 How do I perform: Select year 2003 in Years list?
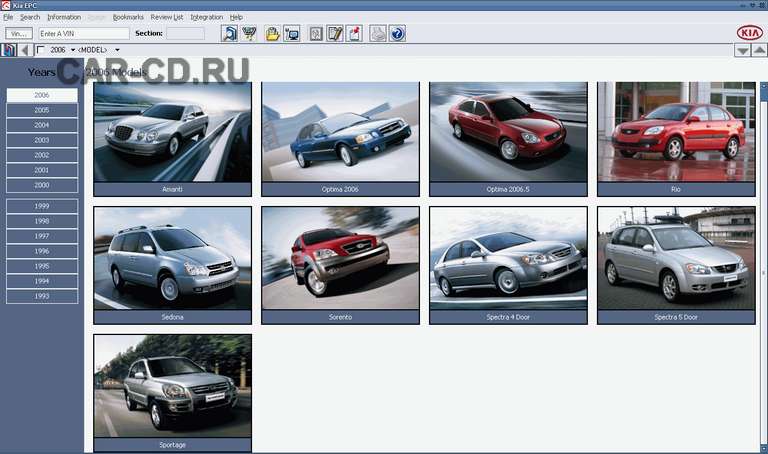(42, 140)
